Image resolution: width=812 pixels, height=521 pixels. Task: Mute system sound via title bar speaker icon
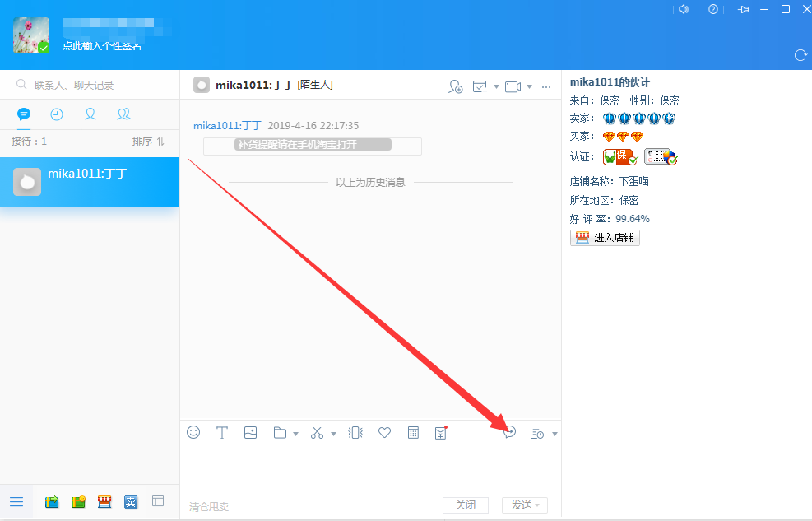(x=684, y=9)
